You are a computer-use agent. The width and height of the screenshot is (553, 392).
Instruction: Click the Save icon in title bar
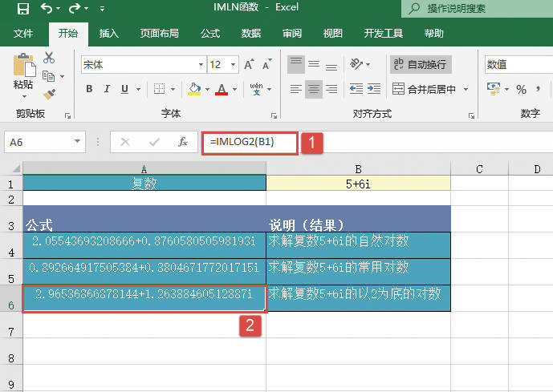[22, 9]
